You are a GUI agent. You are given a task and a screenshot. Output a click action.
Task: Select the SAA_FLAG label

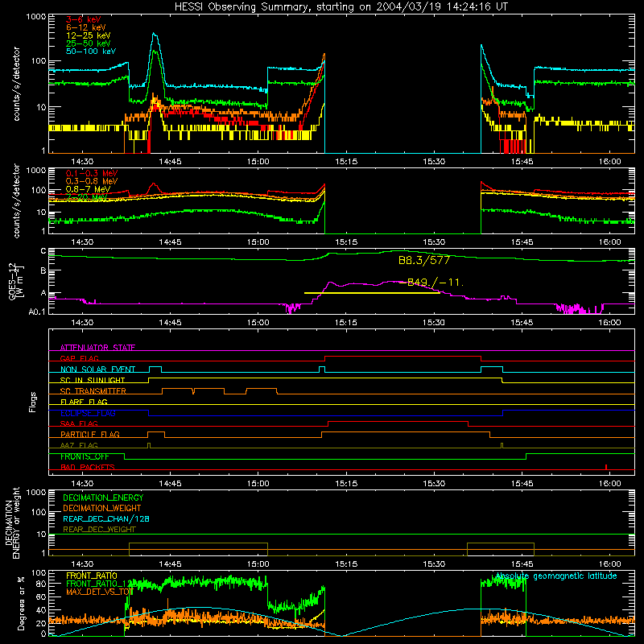coord(79,423)
